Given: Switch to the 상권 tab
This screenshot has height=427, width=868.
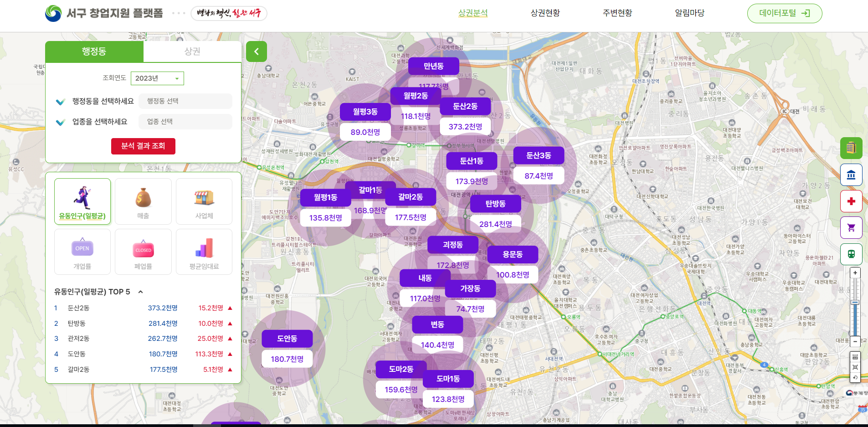Looking at the screenshot, I should point(192,51).
